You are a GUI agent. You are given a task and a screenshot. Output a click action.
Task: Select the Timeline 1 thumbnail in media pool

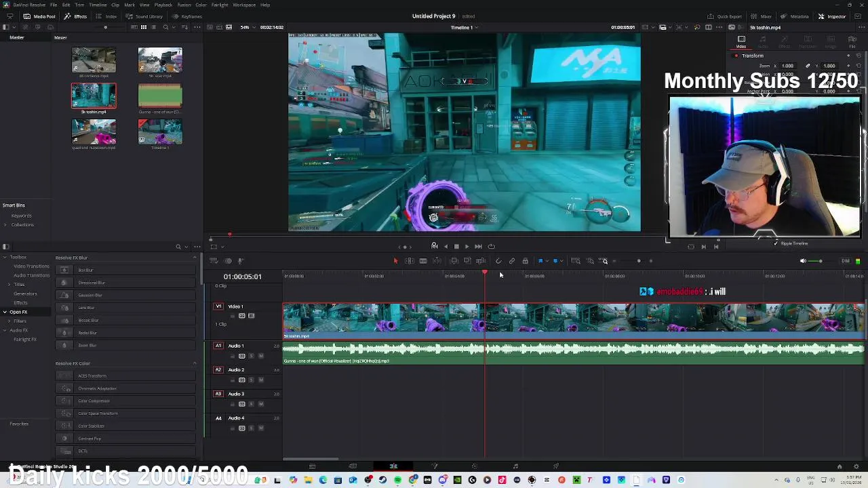pos(160,132)
